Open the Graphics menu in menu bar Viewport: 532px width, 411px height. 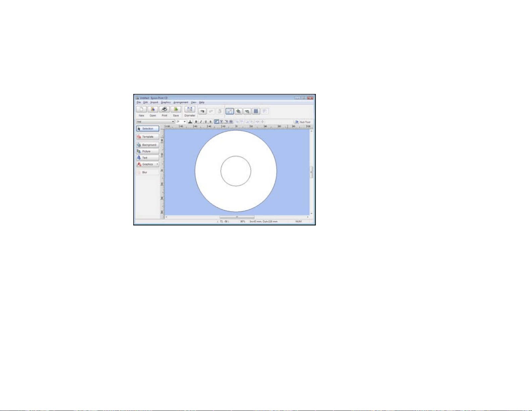coord(166,102)
